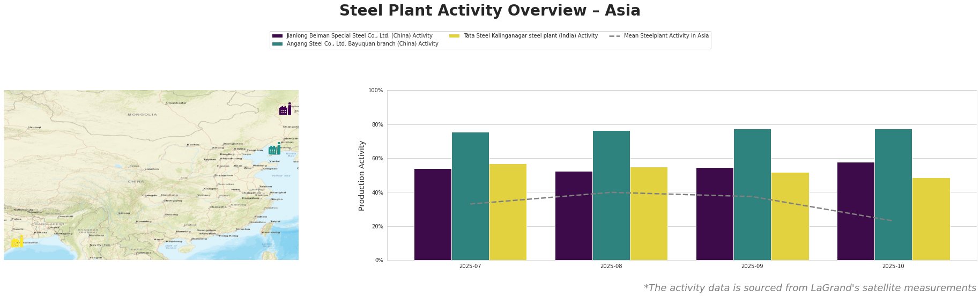
Task: Click the 2025-08 x-axis label
Action: click(x=611, y=266)
